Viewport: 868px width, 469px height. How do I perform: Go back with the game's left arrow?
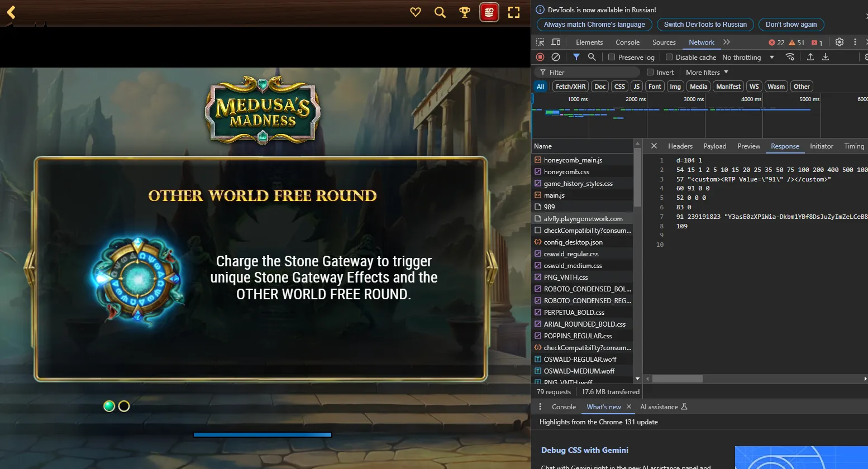point(11,12)
